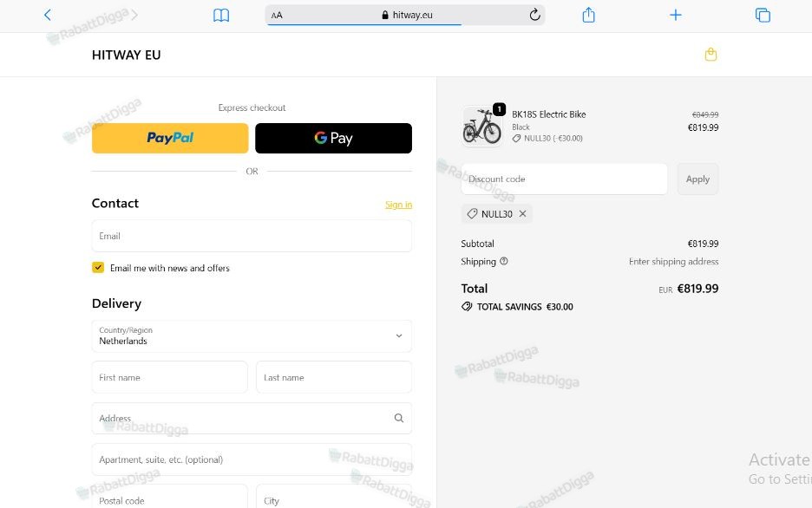Click the address search magnifier icon

point(399,418)
